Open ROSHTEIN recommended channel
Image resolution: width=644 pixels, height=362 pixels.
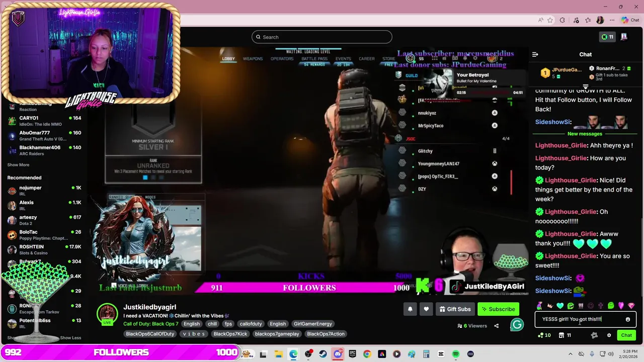44,249
